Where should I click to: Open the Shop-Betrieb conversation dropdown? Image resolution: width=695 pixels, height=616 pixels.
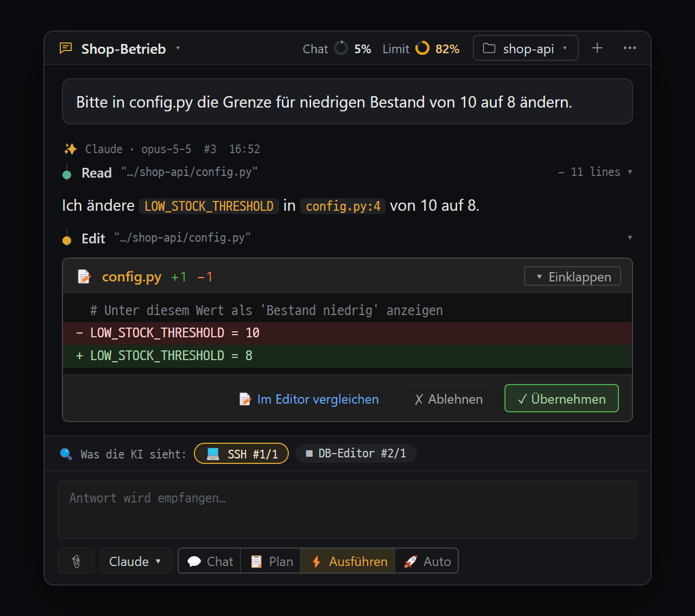(178, 48)
